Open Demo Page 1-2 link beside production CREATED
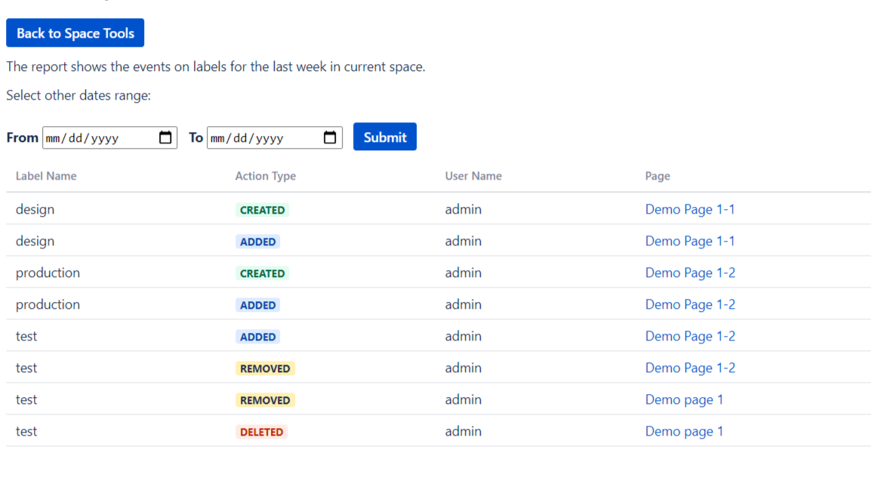Screen dimensions: 871x496 pos(690,273)
